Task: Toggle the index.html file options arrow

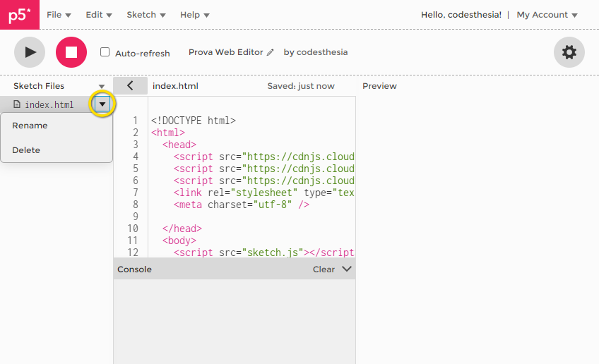Action: click(102, 104)
